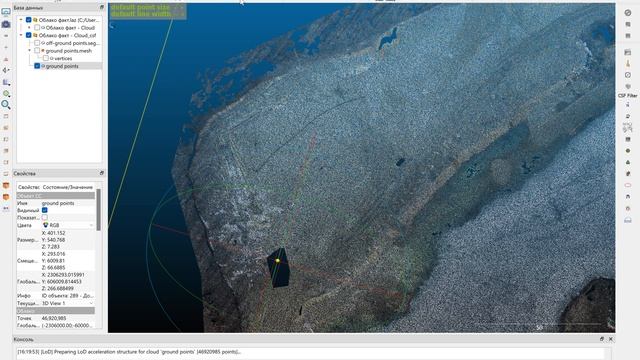
Task: Uncheck the ground points cloud checkbox
Action: pos(37,66)
